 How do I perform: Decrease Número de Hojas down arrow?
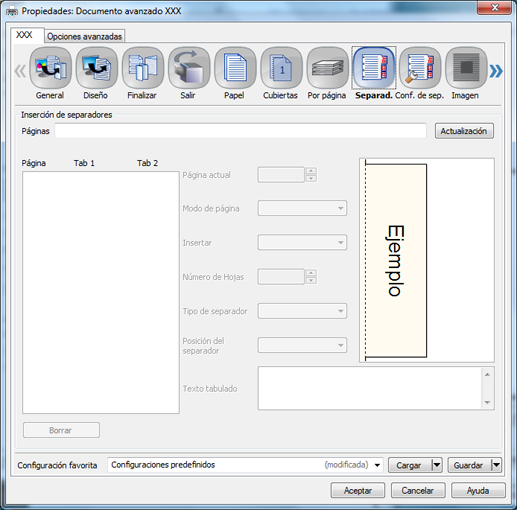(311, 281)
